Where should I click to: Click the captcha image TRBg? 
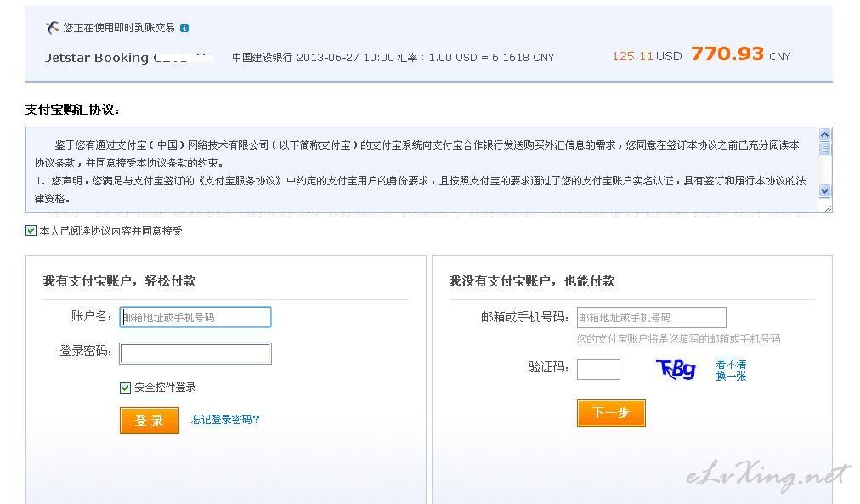tap(676, 370)
